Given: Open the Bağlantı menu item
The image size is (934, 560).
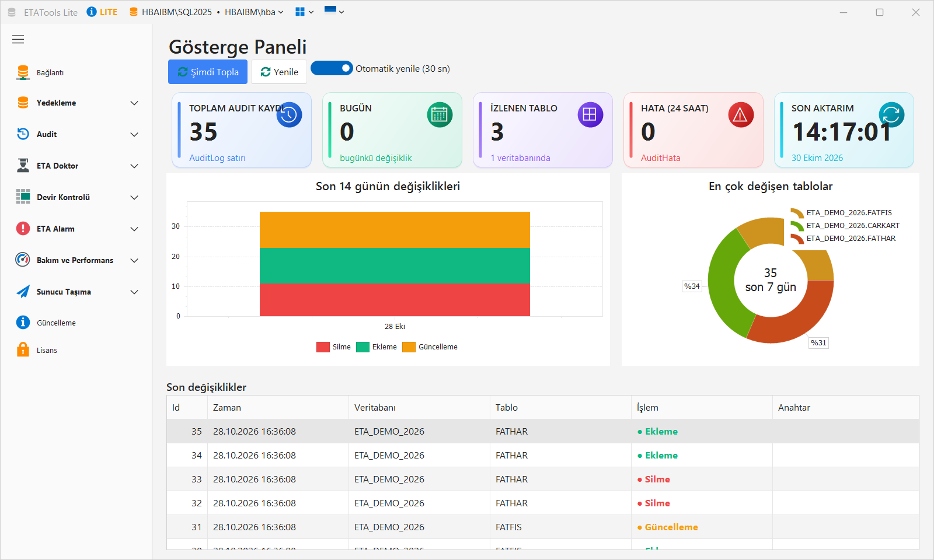Looking at the screenshot, I should pyautogui.click(x=76, y=72).
